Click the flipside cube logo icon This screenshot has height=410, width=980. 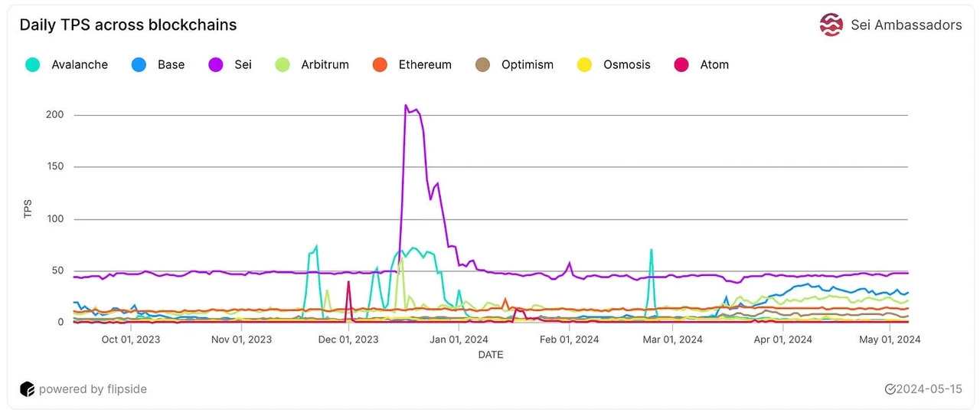click(x=27, y=389)
